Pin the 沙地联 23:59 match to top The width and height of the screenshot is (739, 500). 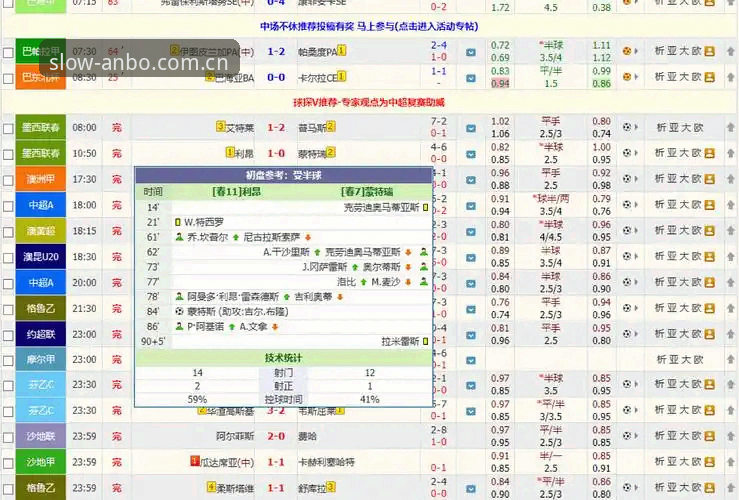pyautogui.click(x=731, y=436)
